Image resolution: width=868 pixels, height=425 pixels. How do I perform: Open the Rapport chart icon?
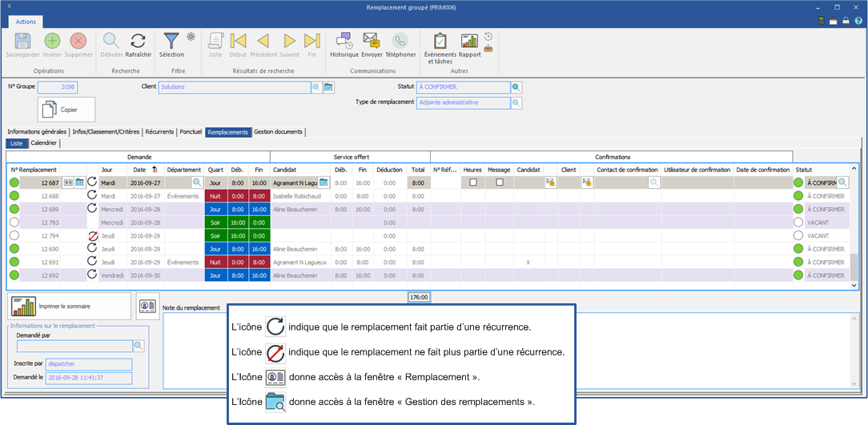[469, 42]
